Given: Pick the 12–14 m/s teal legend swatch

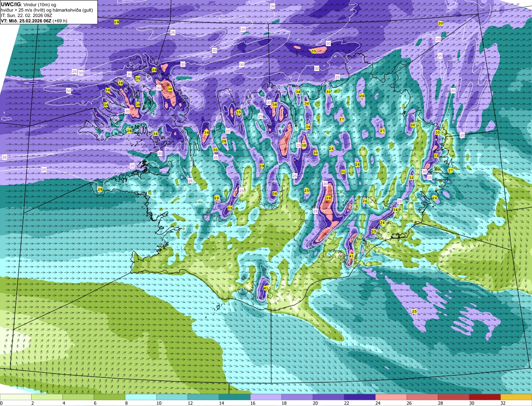Looking at the screenshot, I should pos(204,397).
